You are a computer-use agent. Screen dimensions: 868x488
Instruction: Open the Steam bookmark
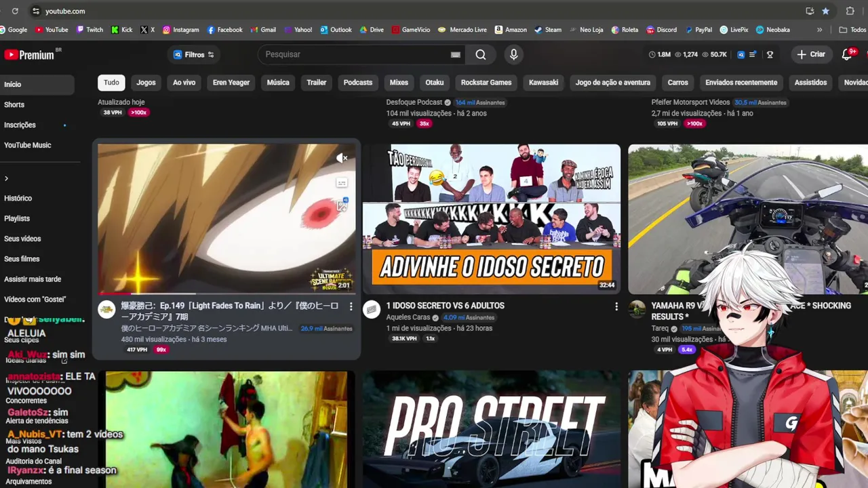[548, 30]
